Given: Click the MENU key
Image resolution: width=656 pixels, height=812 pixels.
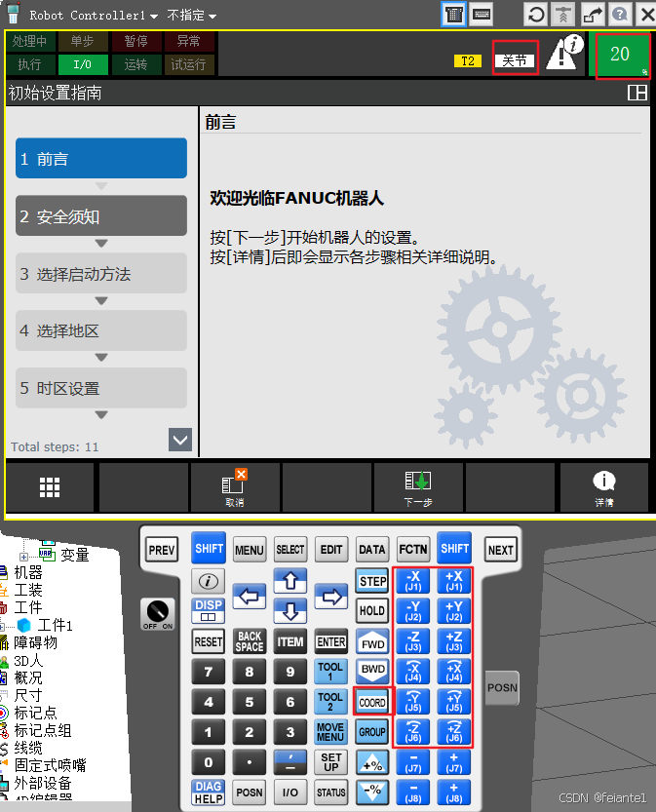Looking at the screenshot, I should point(250,550).
